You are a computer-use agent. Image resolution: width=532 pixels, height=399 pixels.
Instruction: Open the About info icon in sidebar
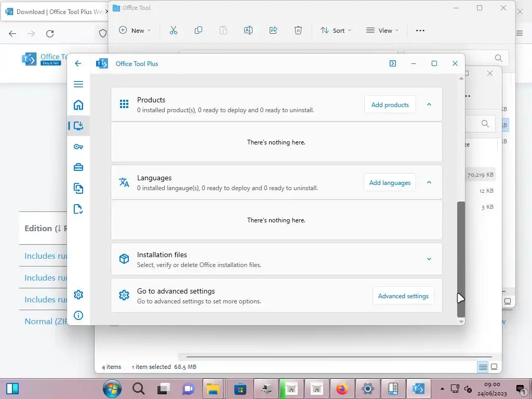pyautogui.click(x=78, y=315)
